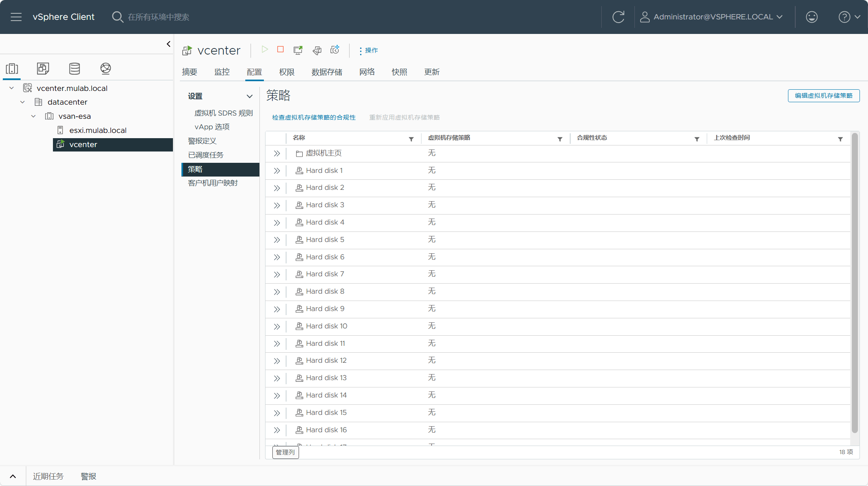Select vApp 选项 in settings
The width and height of the screenshot is (868, 486).
click(x=212, y=127)
